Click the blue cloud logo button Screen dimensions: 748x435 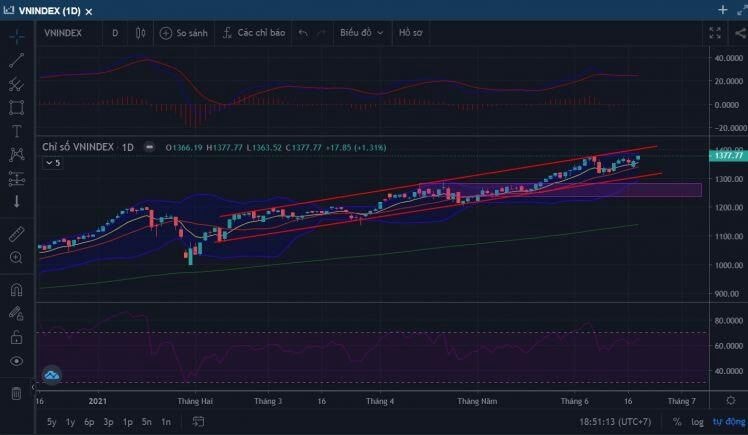52,375
